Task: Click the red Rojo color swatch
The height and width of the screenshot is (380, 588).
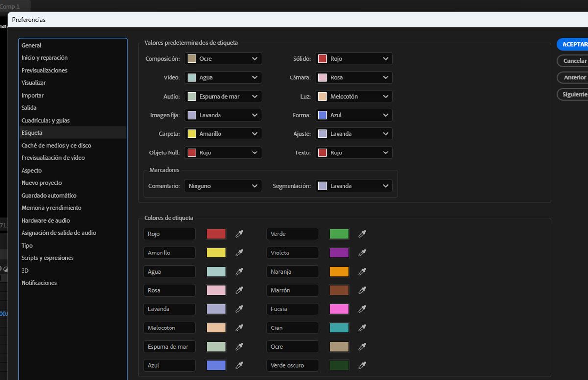Action: (x=216, y=234)
